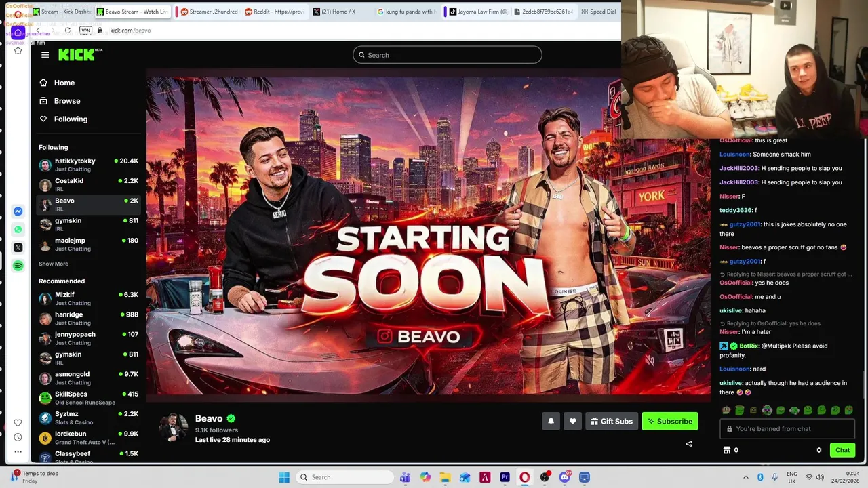
Task: Click the banned chat message box
Action: point(787,429)
